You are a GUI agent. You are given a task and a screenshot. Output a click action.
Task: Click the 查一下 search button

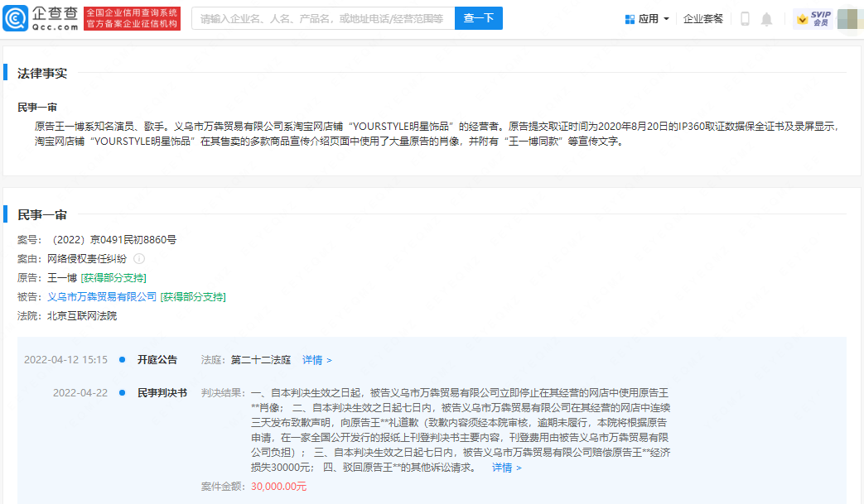[478, 19]
